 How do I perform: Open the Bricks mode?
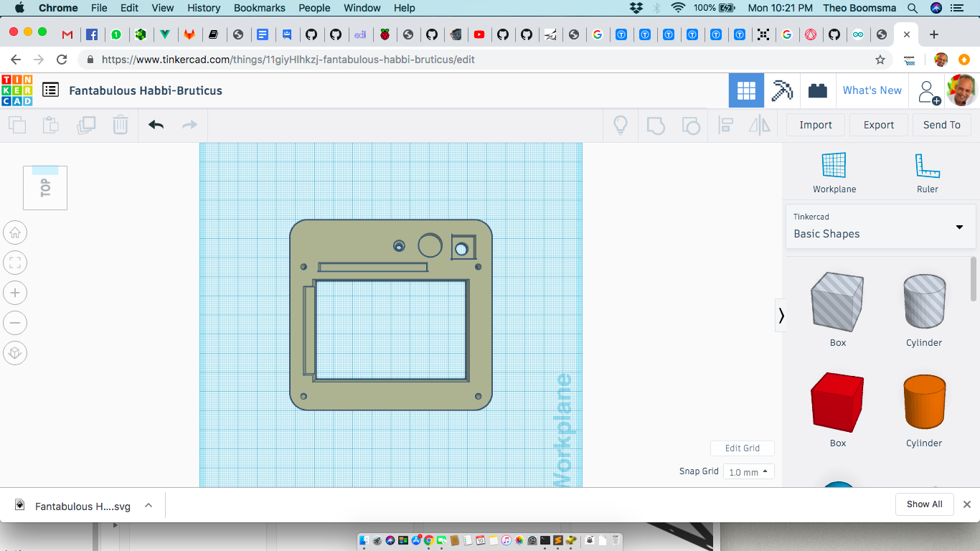tap(817, 90)
